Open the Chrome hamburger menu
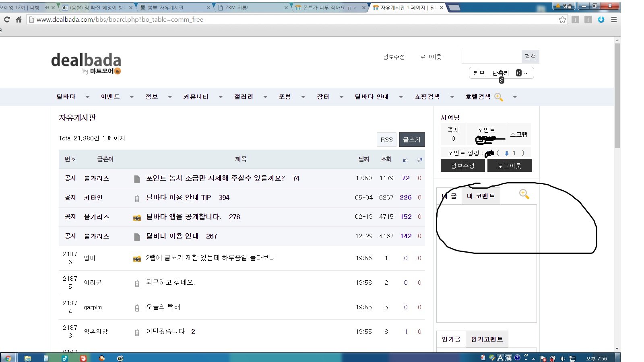644x362 pixels. (614, 19)
